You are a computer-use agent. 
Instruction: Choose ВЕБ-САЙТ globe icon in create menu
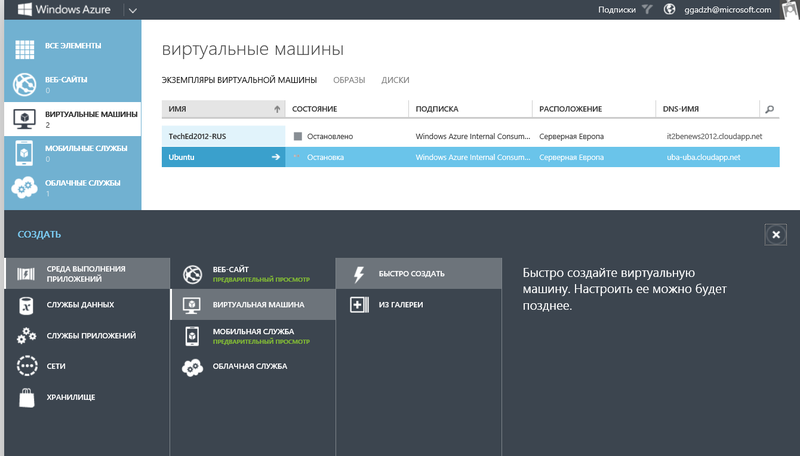point(192,274)
